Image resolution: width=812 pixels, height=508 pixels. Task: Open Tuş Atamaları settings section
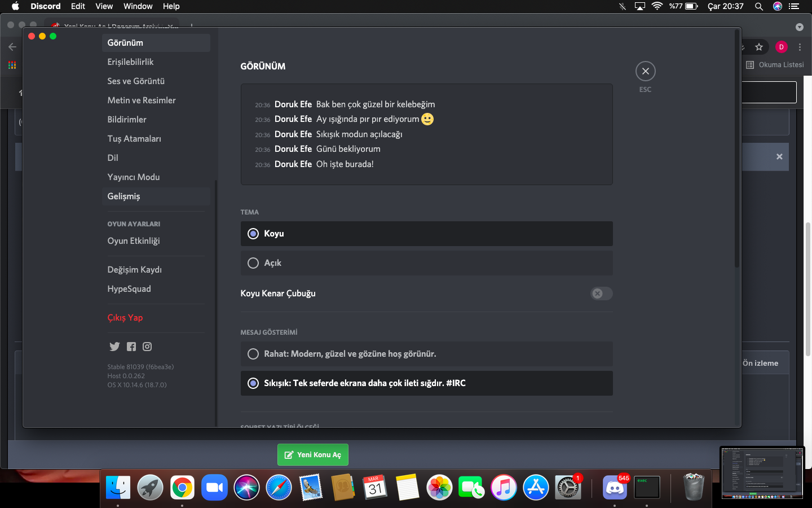[156, 139]
